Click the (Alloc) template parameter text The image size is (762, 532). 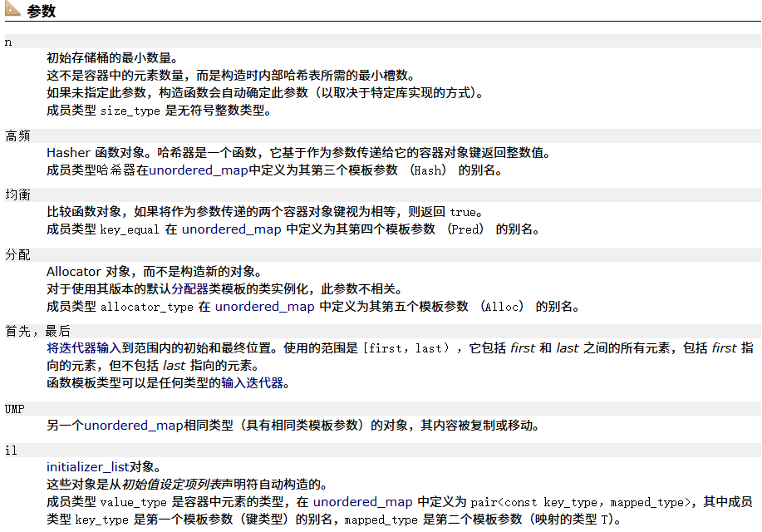click(502, 307)
